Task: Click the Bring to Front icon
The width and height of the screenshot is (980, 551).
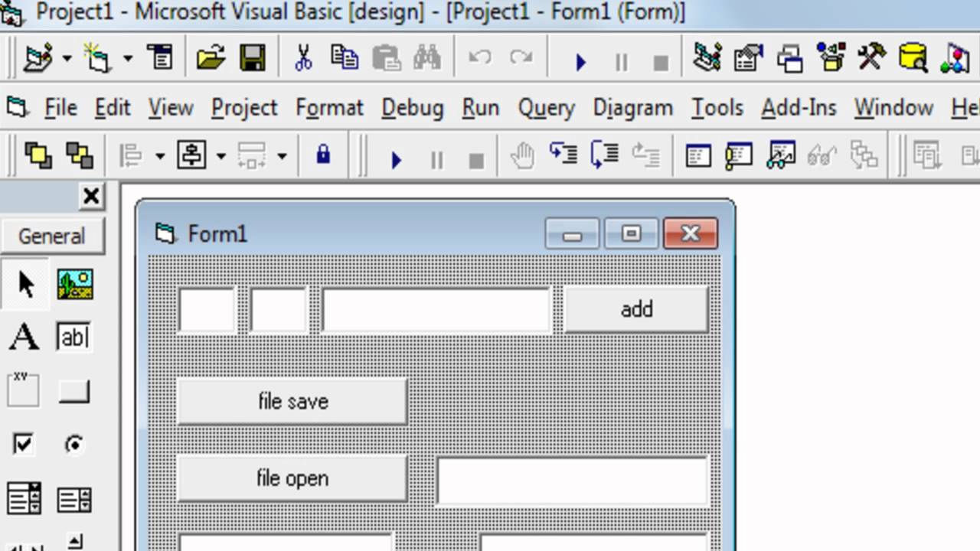Action: point(38,156)
